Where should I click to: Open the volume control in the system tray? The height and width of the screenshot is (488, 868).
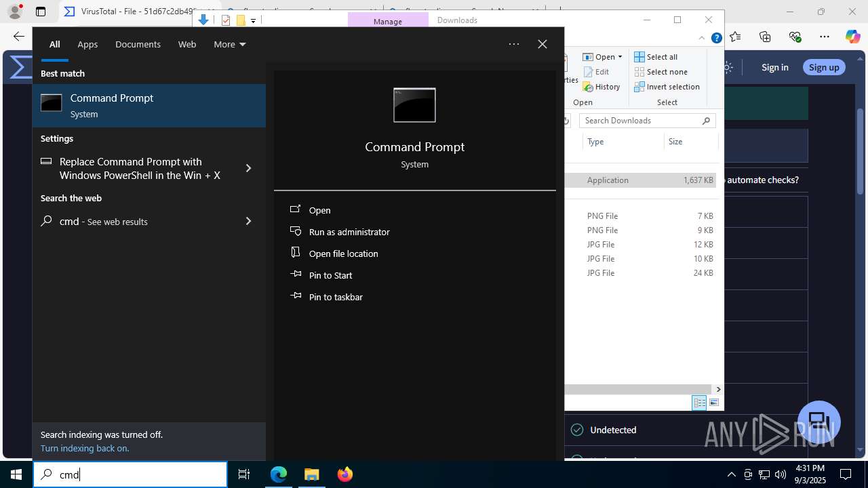[781, 474]
